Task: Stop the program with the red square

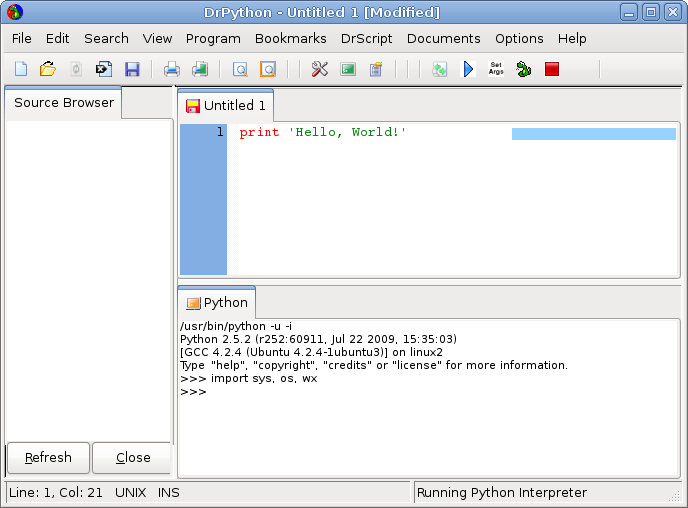Action: click(x=552, y=69)
